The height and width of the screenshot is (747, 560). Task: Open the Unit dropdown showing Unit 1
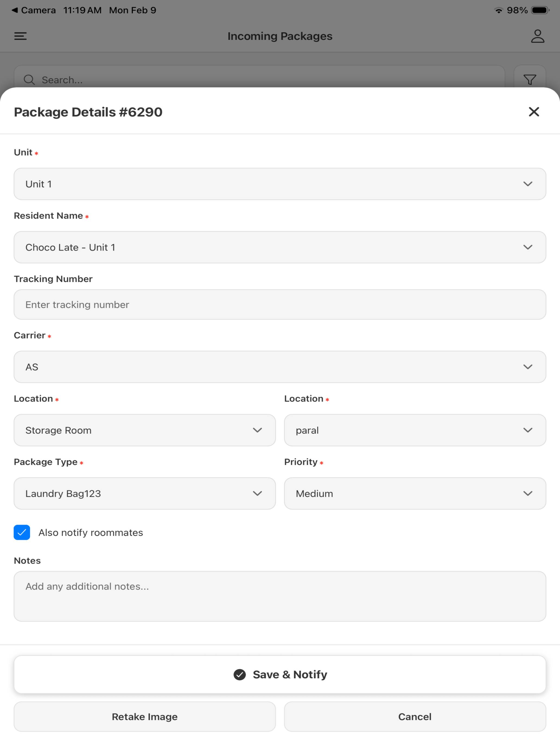click(280, 184)
